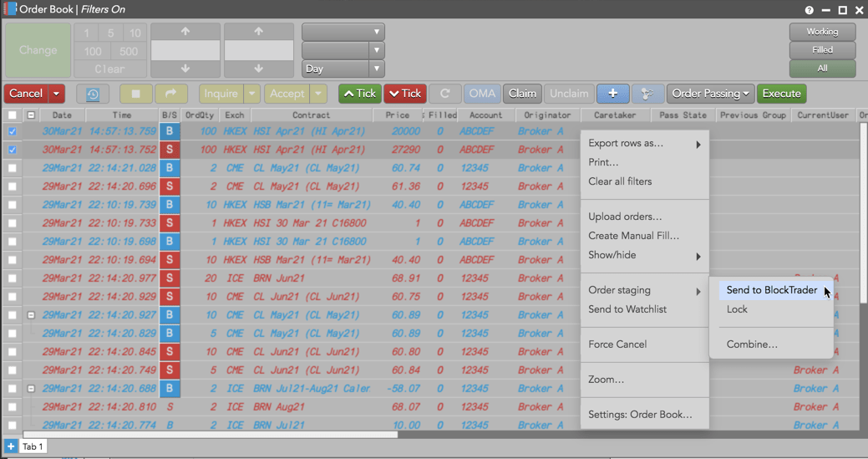Screen dimensions: 868x459
Task: Click the horizontal scrollbar below the grid
Action: pyautogui.click(x=211, y=435)
